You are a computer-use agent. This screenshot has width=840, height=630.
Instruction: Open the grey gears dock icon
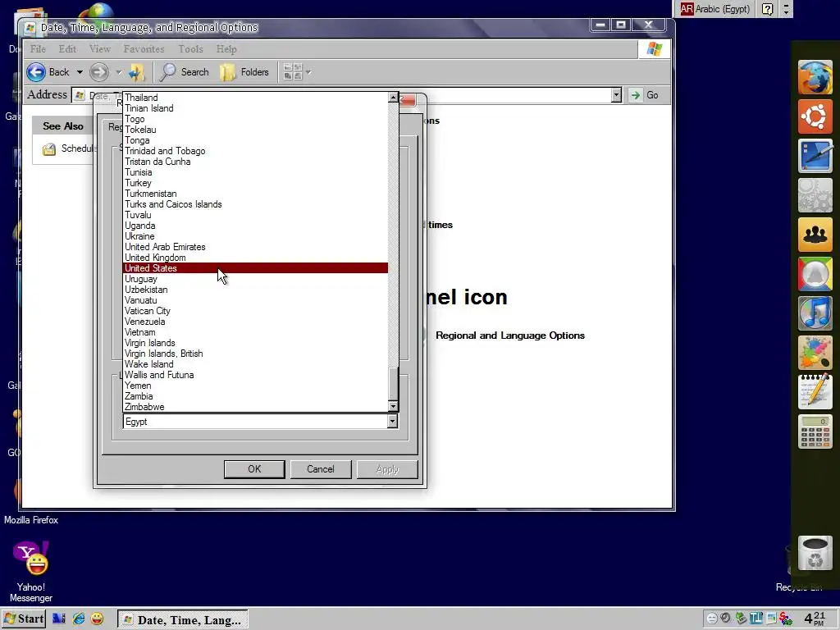click(815, 195)
